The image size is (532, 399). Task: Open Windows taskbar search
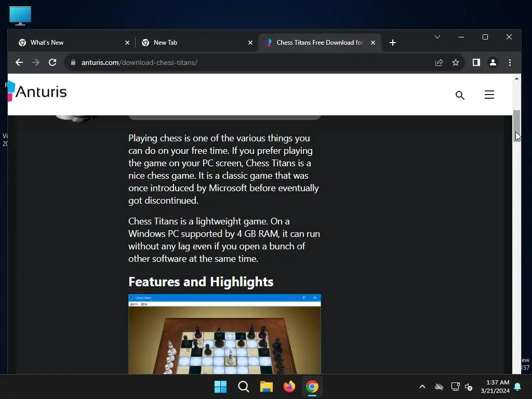point(243,387)
